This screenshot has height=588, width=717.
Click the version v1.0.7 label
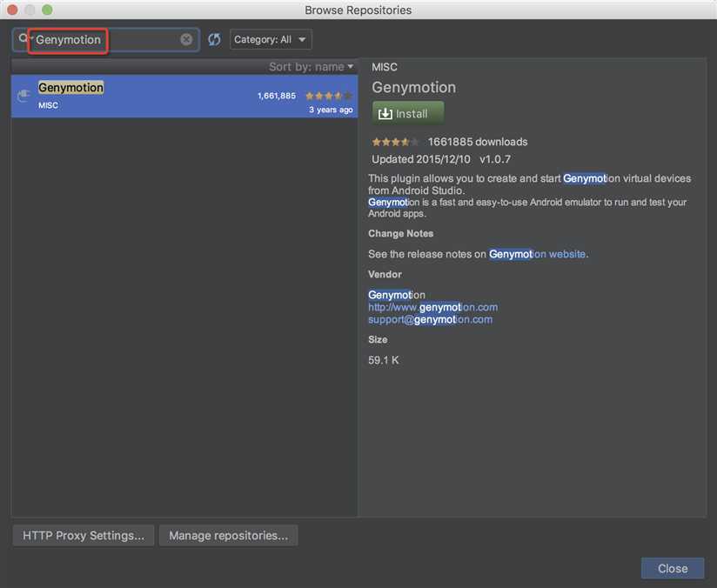tap(495, 159)
